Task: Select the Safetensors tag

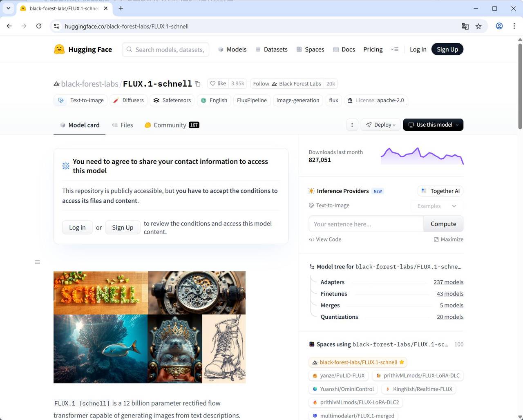Action: [x=172, y=101]
